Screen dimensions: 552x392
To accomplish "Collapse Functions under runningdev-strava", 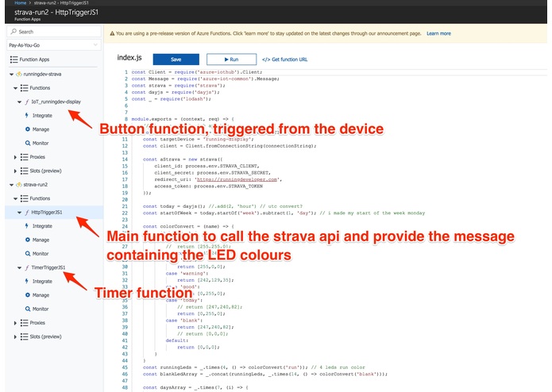I will (x=15, y=88).
